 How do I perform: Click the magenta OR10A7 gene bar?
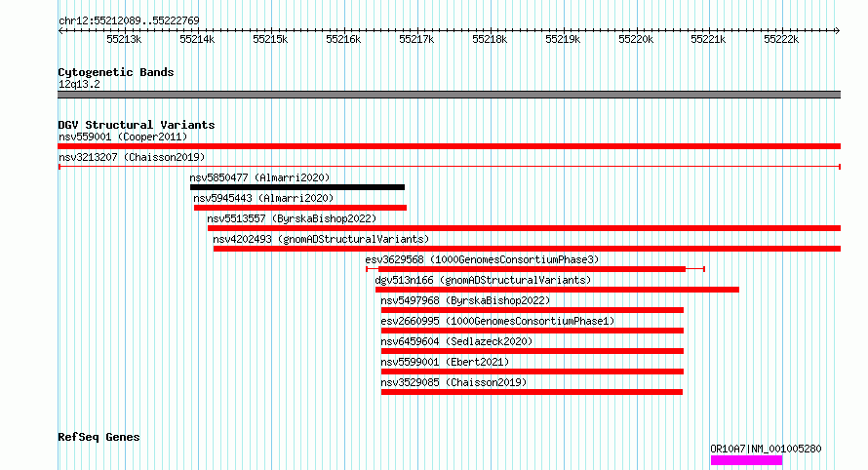click(x=746, y=460)
